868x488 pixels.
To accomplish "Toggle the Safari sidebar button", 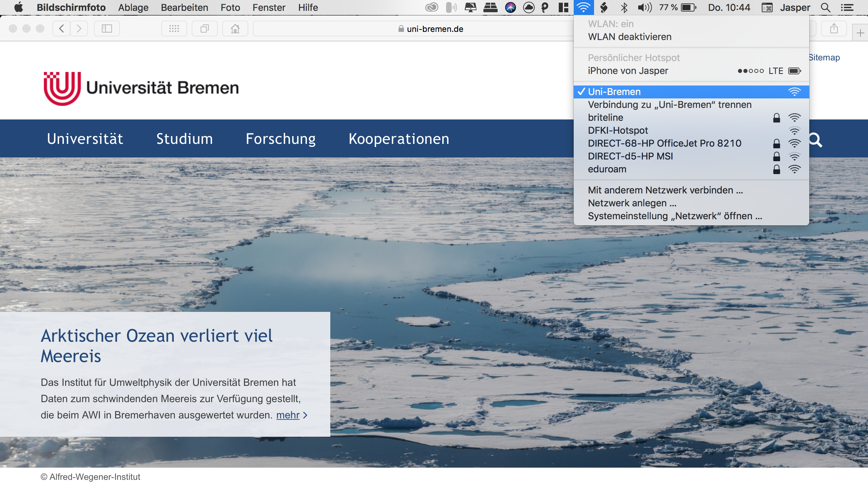I will [107, 29].
